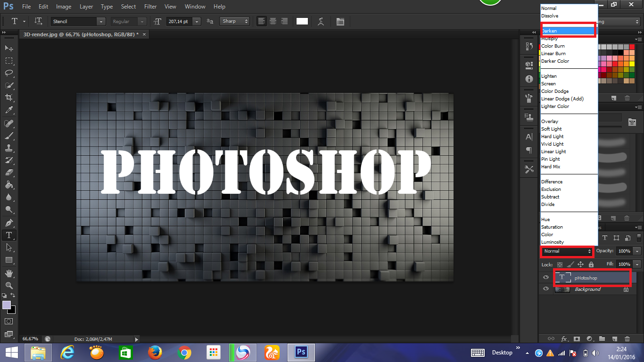
Task: Choose Darken blend mode
Action: pyautogui.click(x=569, y=31)
